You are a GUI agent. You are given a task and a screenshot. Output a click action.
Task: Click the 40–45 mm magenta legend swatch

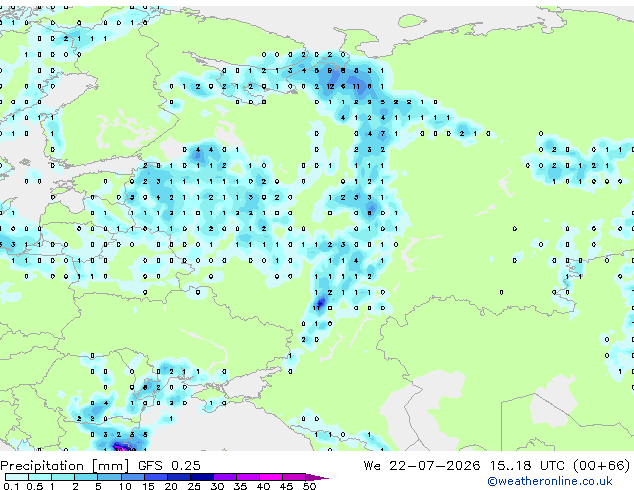[271, 477]
